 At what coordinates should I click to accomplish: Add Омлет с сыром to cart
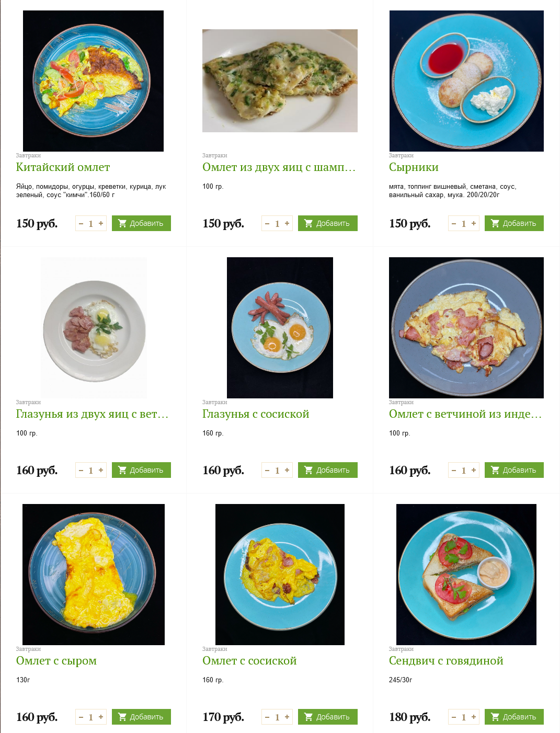tap(141, 717)
